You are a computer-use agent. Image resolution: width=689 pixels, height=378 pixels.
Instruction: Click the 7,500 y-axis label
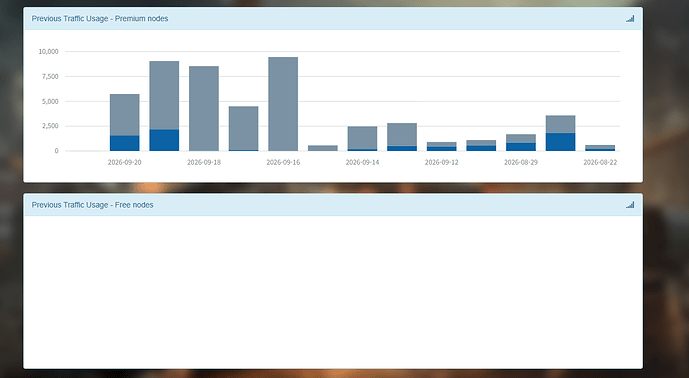(x=50, y=76)
